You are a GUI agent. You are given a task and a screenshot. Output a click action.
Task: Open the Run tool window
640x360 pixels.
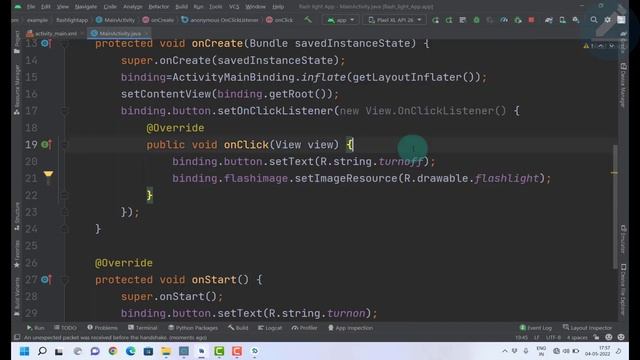click(36, 328)
